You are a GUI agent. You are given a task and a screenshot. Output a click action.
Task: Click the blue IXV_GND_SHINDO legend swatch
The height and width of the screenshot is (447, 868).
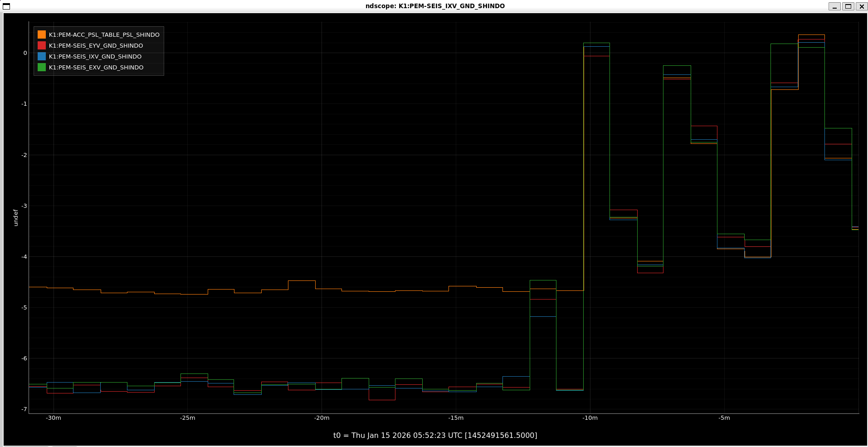[x=42, y=56]
